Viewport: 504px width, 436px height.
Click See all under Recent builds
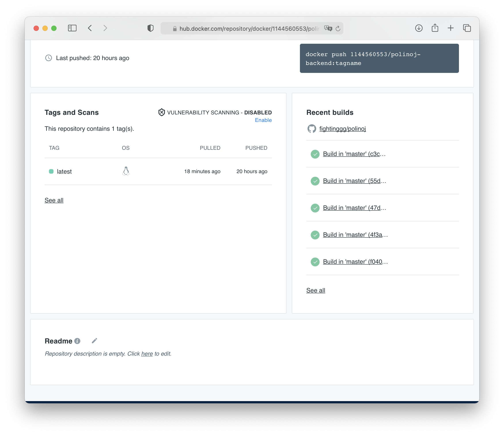click(x=315, y=290)
